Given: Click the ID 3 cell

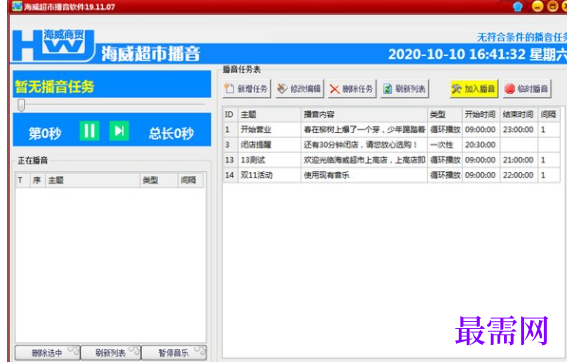Looking at the screenshot, I should pyautogui.click(x=230, y=145).
